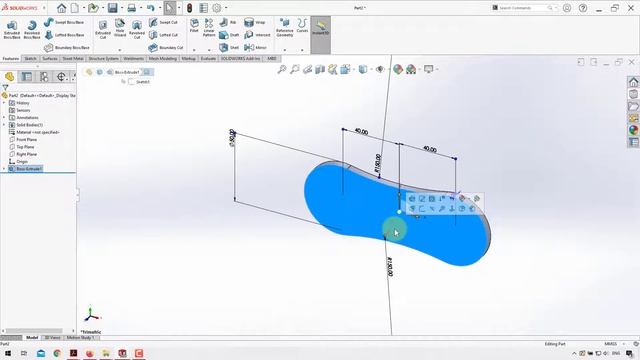The image size is (640, 360).
Task: Click the feature tree filter funnel
Action: pyautogui.click(x=5, y=87)
